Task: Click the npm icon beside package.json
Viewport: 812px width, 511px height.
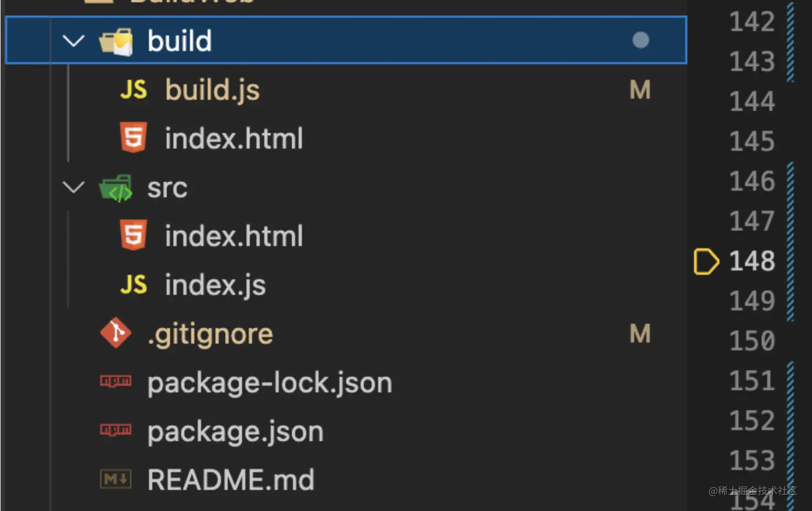Action: [x=116, y=430]
